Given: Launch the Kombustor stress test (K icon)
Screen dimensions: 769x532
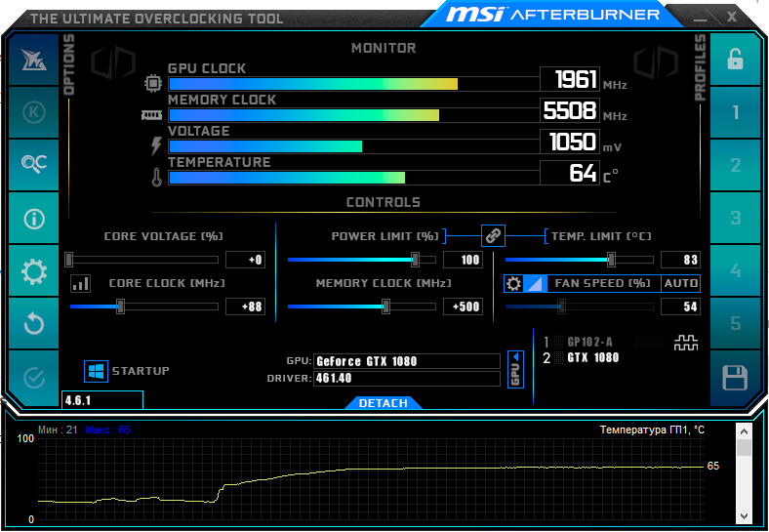Looking at the screenshot, I should point(34,111).
